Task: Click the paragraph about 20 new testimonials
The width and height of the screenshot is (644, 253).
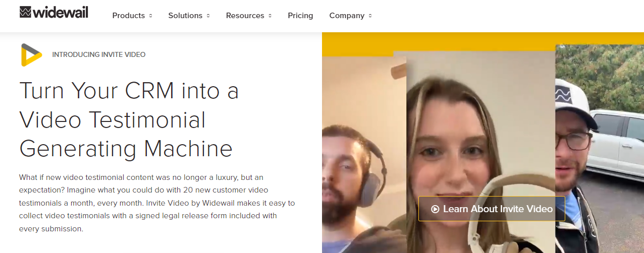Action: click(157, 203)
